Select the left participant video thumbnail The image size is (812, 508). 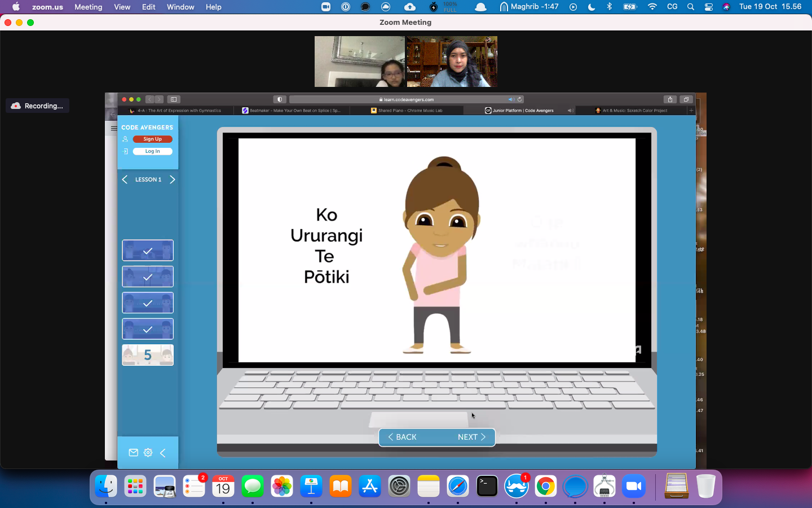(x=360, y=62)
